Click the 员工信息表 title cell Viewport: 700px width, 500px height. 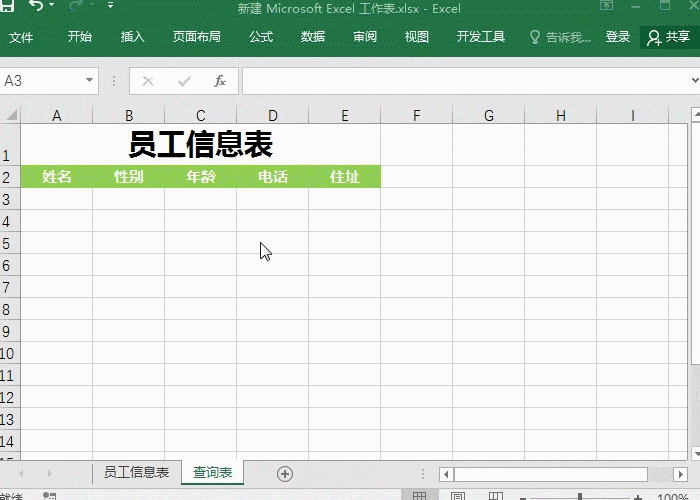coord(200,145)
